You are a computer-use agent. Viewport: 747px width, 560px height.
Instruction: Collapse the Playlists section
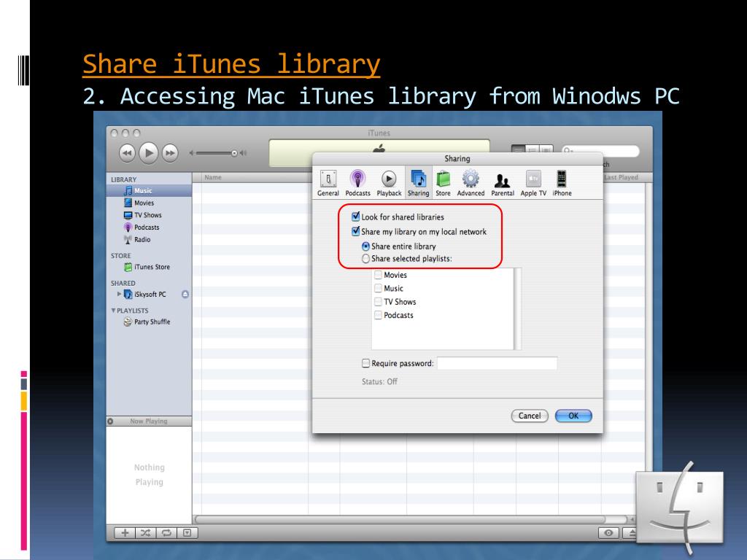click(x=113, y=311)
